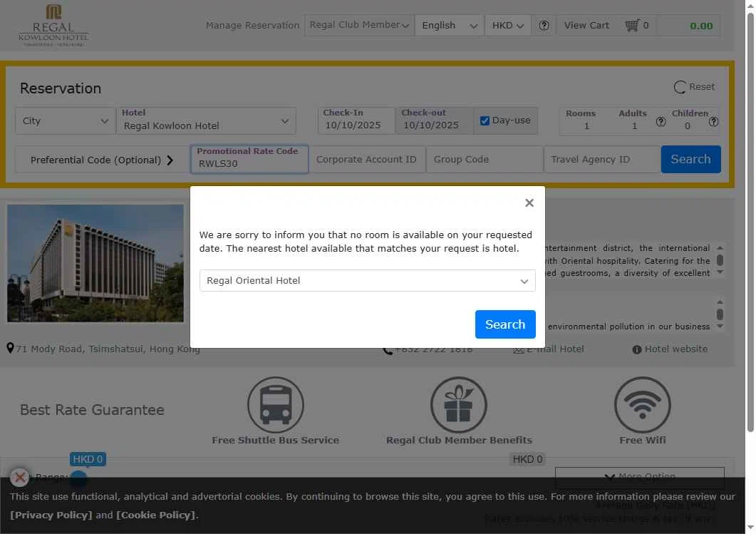Open the HKD currency dropdown

tap(508, 26)
